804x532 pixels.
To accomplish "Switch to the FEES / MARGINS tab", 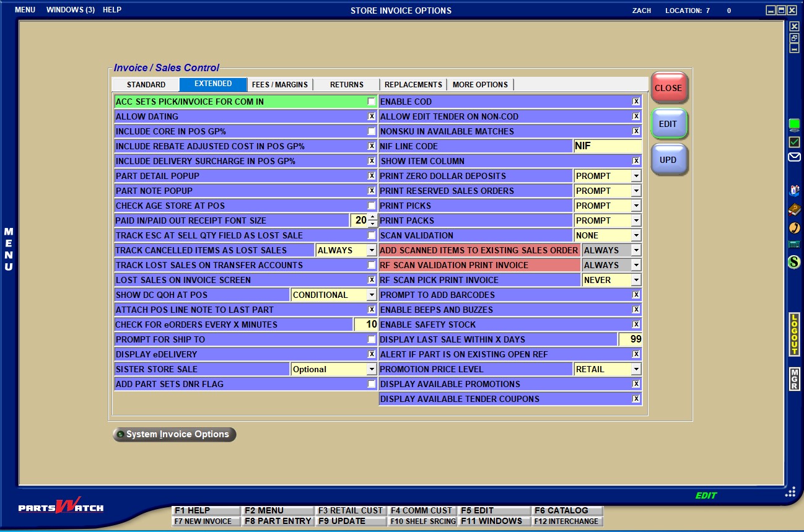I will [x=279, y=85].
